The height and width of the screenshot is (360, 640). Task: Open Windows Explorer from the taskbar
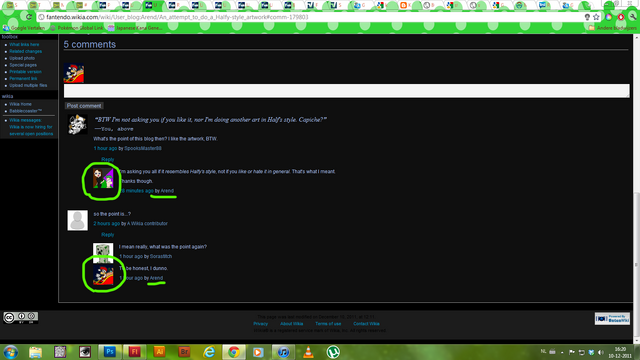point(36,352)
